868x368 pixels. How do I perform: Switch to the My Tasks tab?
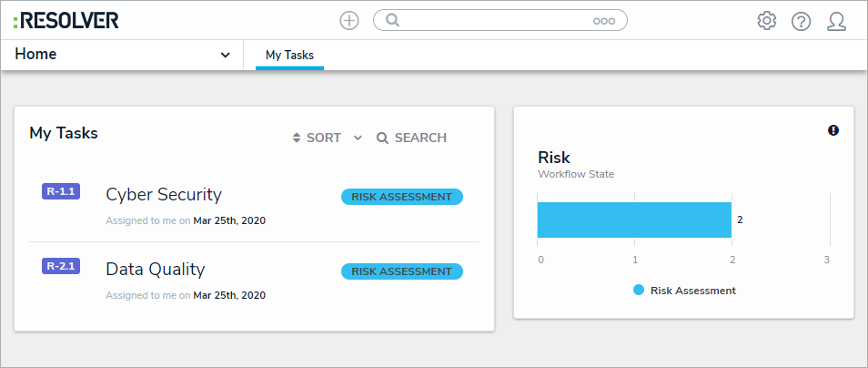pos(289,56)
